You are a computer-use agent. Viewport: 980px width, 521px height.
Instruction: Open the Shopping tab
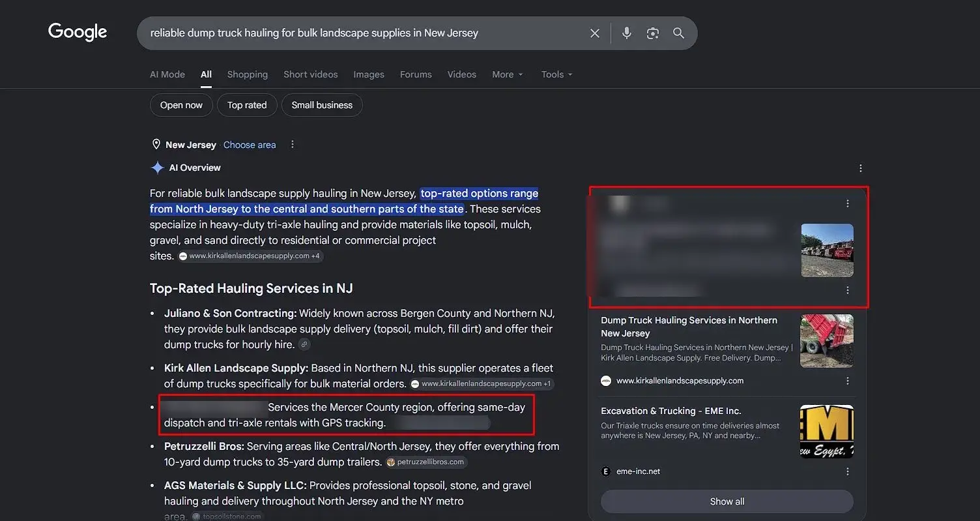(x=248, y=74)
